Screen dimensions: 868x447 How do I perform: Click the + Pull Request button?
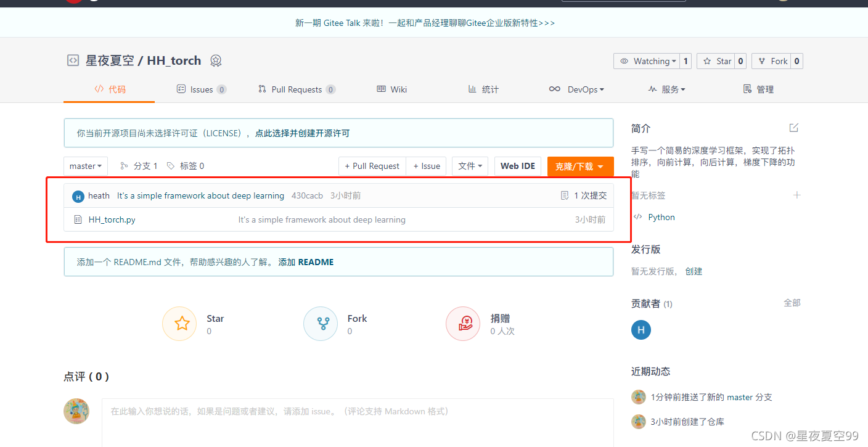coord(372,166)
